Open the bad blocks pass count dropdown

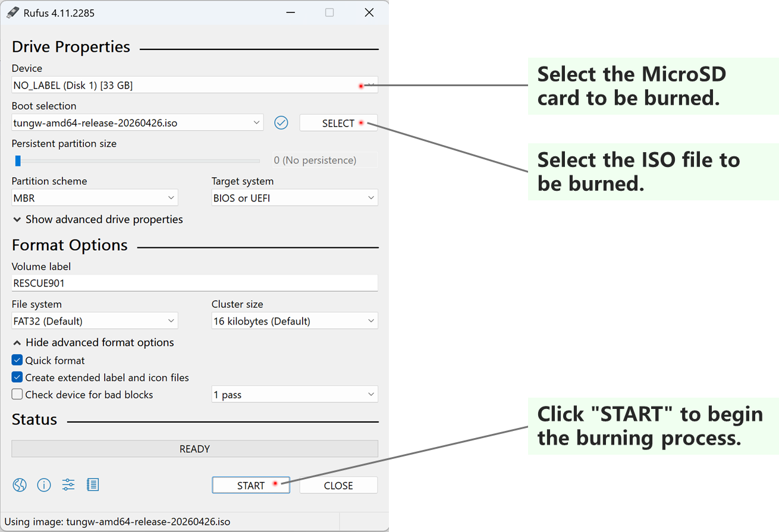pos(294,395)
